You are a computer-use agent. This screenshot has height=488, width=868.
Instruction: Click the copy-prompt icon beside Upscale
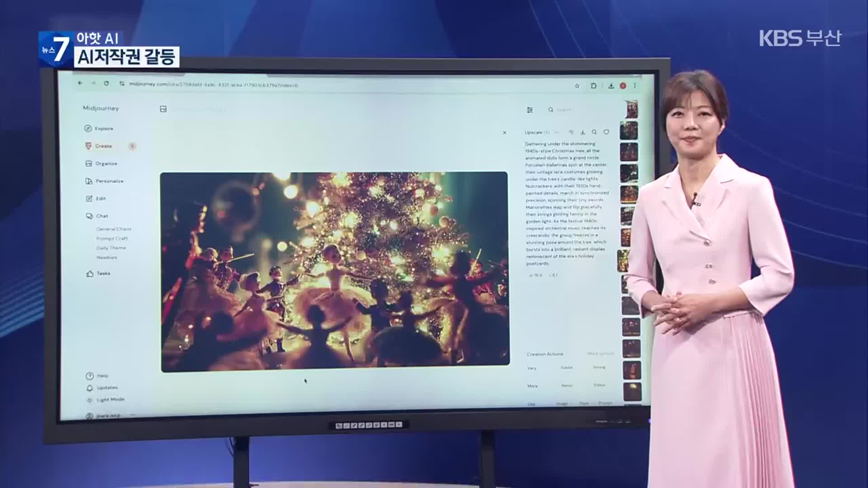coord(571,132)
